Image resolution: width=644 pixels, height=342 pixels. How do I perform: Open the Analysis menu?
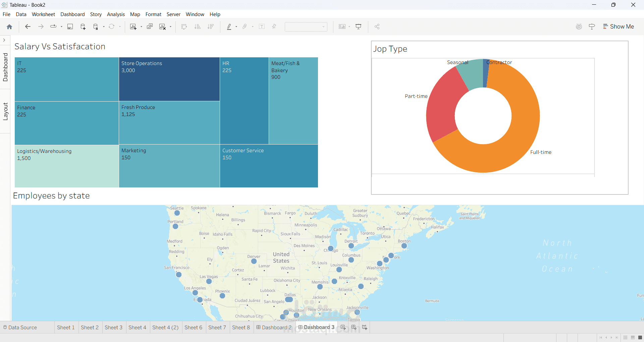click(116, 14)
